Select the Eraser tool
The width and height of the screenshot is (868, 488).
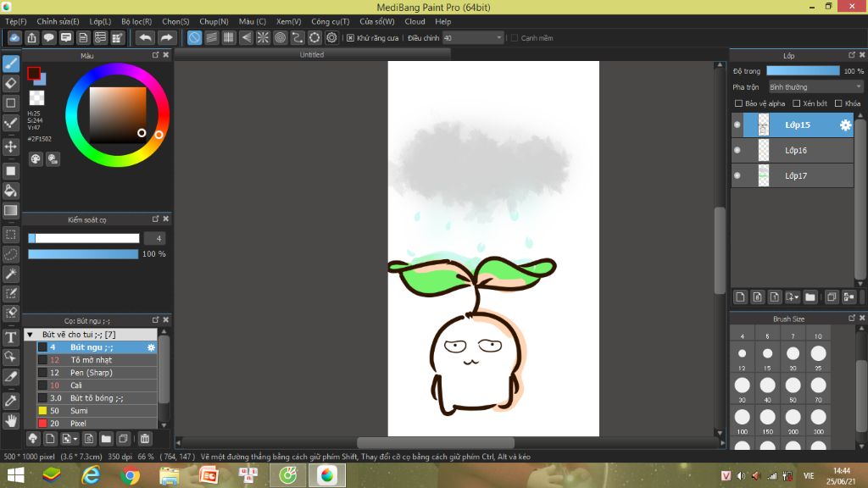click(x=10, y=84)
